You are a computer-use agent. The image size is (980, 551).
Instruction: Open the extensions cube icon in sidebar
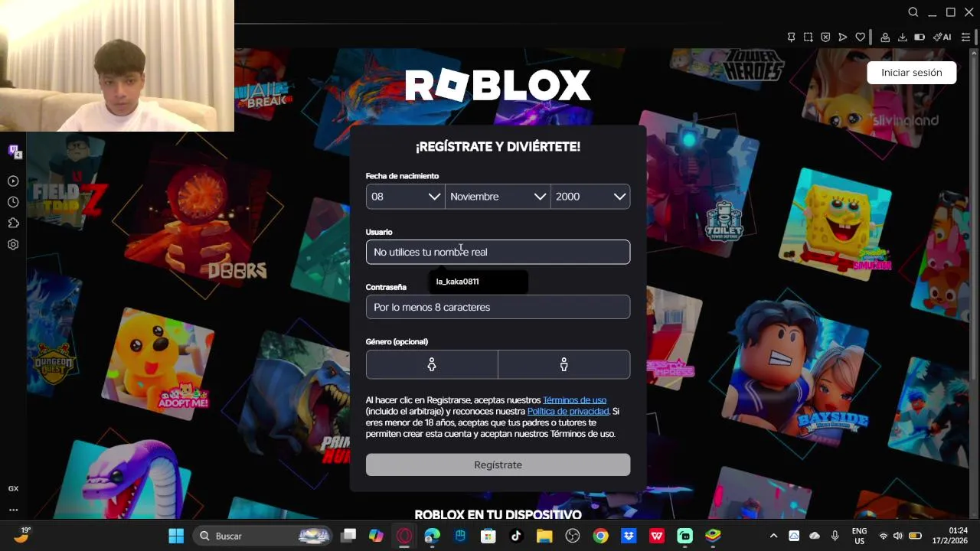13,223
